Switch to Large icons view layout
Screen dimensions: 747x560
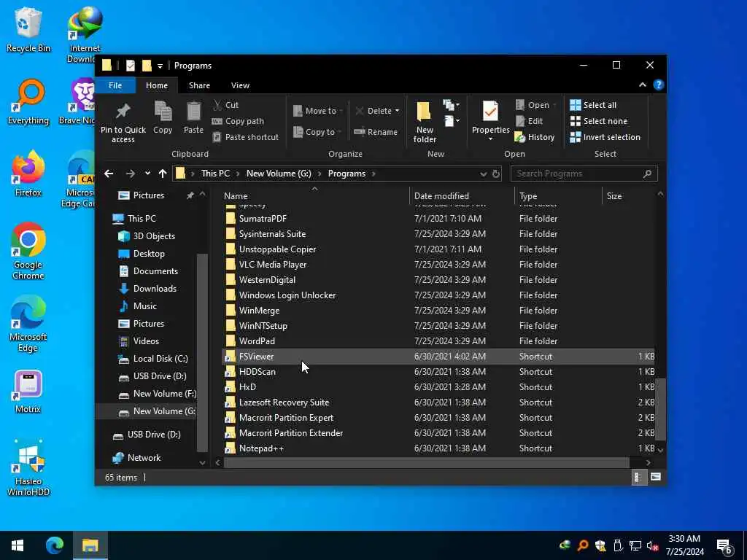[656, 477]
